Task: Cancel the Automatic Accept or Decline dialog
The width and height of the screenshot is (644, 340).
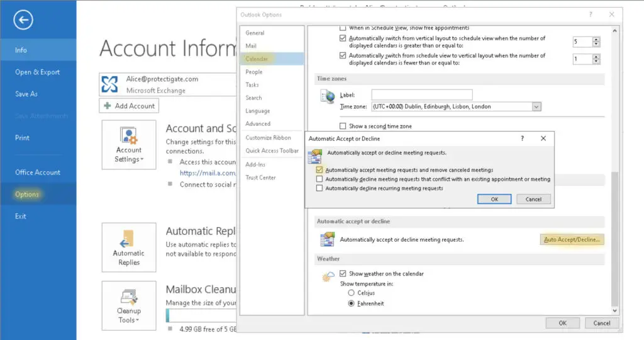Action: tap(533, 200)
